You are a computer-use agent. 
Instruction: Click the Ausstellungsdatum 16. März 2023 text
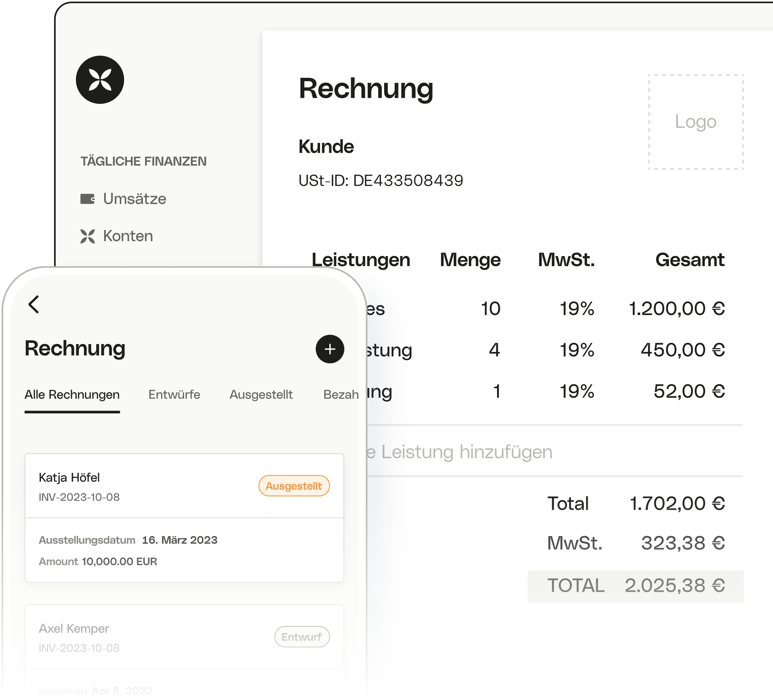pos(128,540)
